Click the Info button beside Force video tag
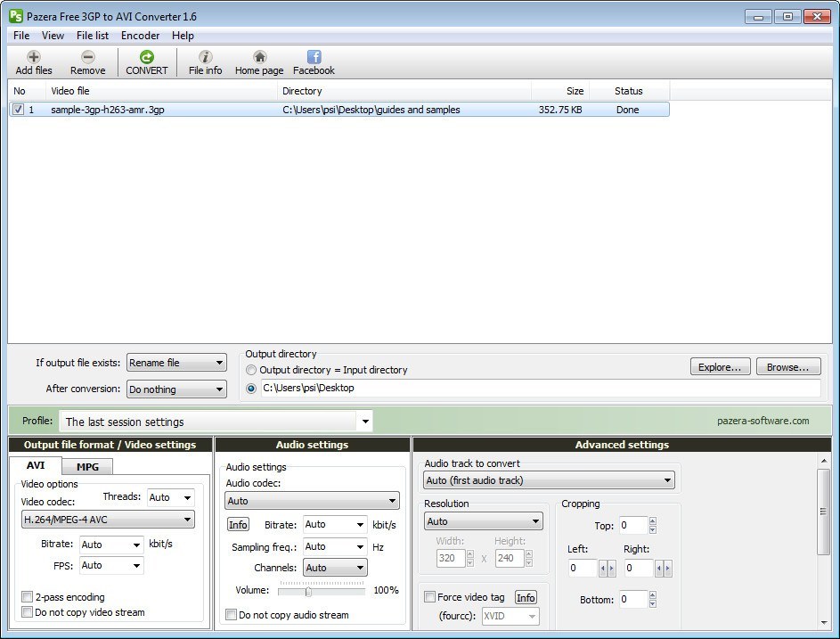840x639 pixels. 526,597
